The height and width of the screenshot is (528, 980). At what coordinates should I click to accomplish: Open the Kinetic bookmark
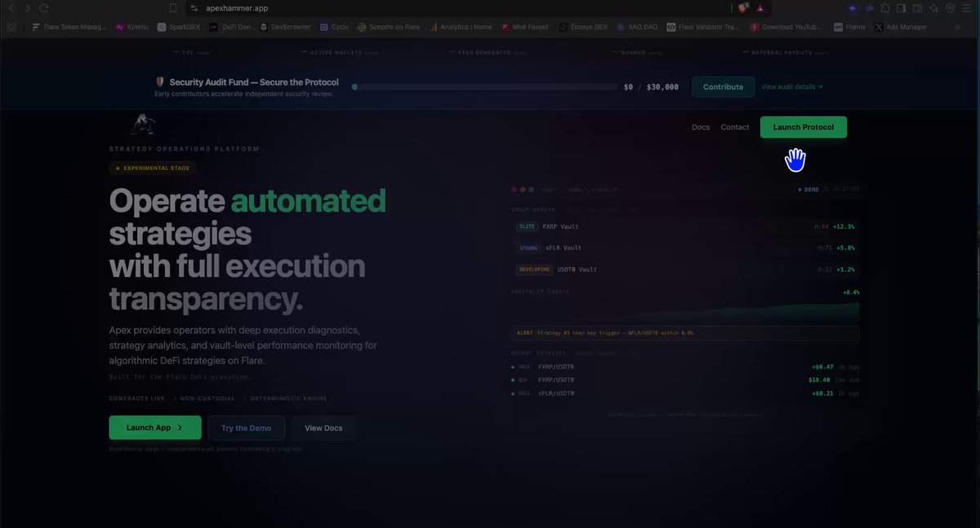point(133,26)
